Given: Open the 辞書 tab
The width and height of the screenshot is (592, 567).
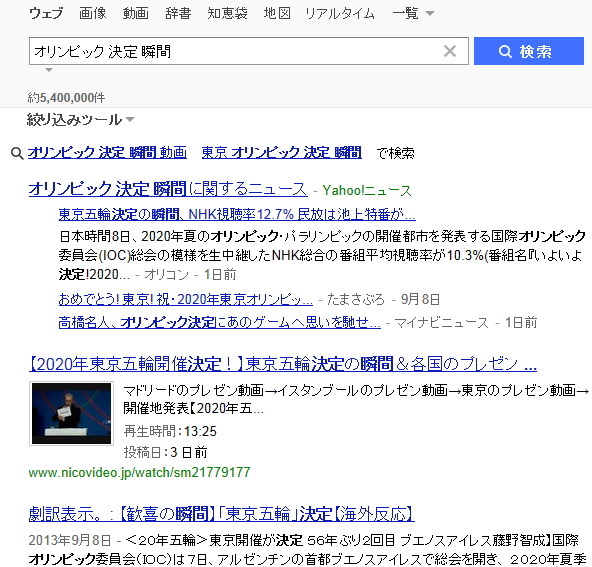Looking at the screenshot, I should 178,14.
